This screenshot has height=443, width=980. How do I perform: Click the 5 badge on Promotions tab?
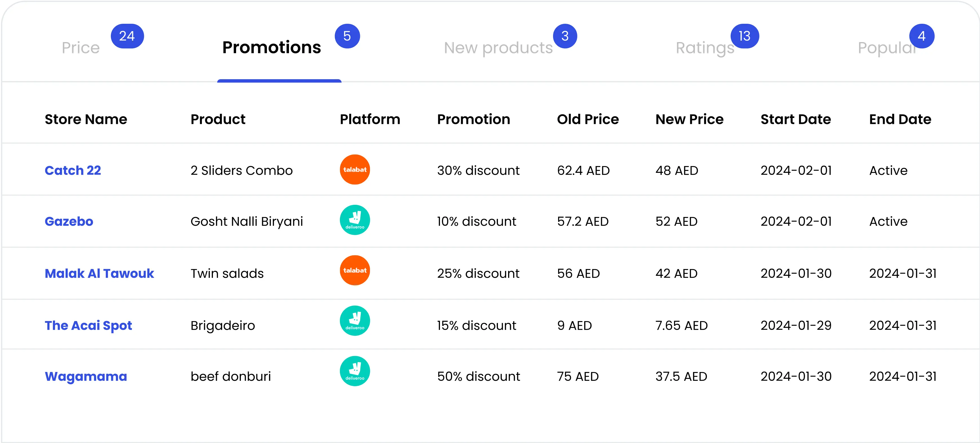tap(347, 36)
